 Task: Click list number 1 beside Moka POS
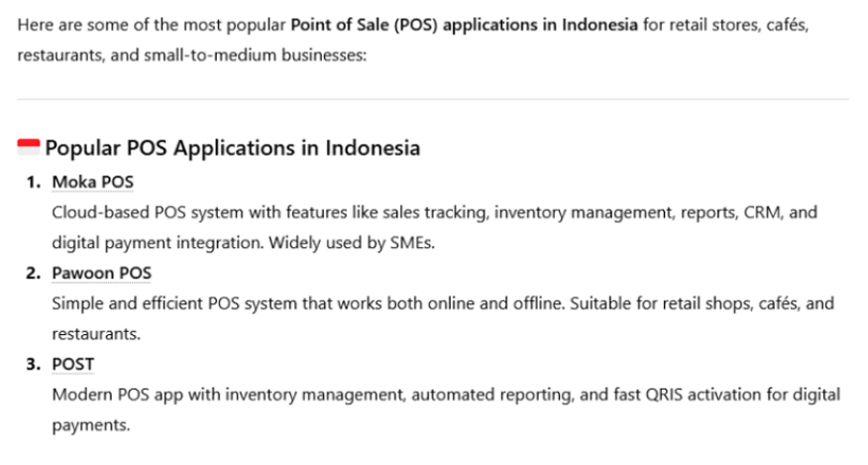(34, 181)
